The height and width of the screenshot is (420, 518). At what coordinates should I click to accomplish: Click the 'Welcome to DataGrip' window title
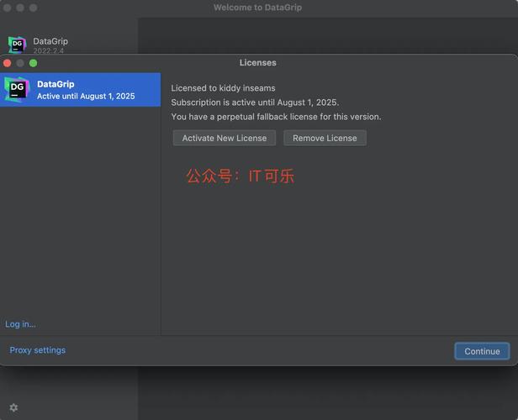257,8
